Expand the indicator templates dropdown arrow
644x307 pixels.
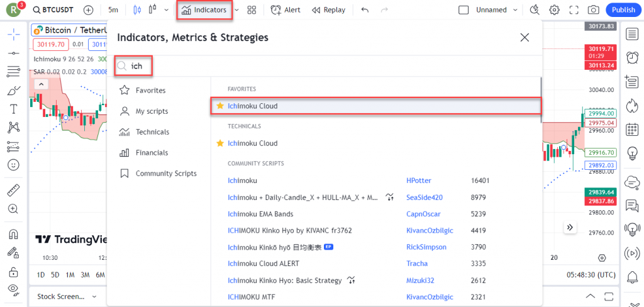(237, 10)
